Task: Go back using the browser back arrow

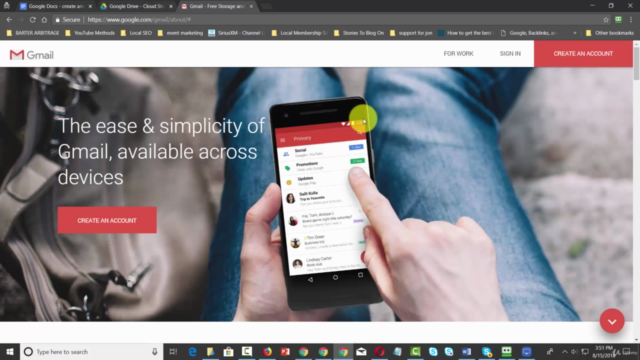Action: 9,20
